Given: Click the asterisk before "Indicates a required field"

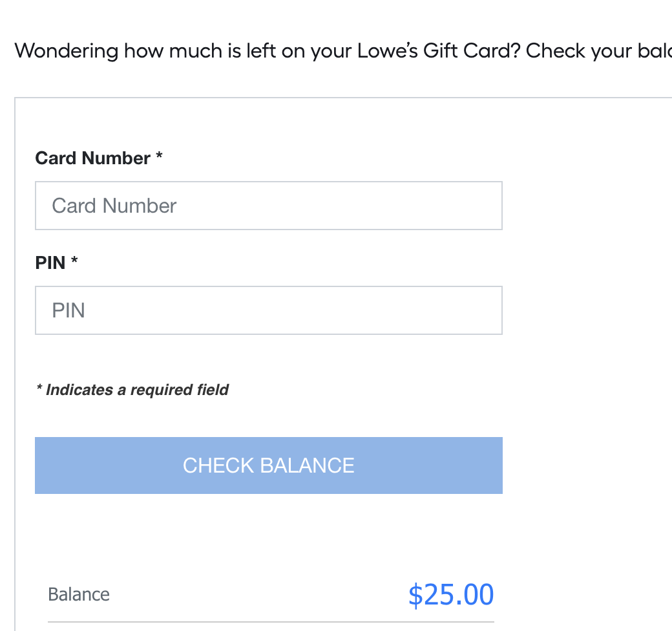Looking at the screenshot, I should [x=39, y=389].
